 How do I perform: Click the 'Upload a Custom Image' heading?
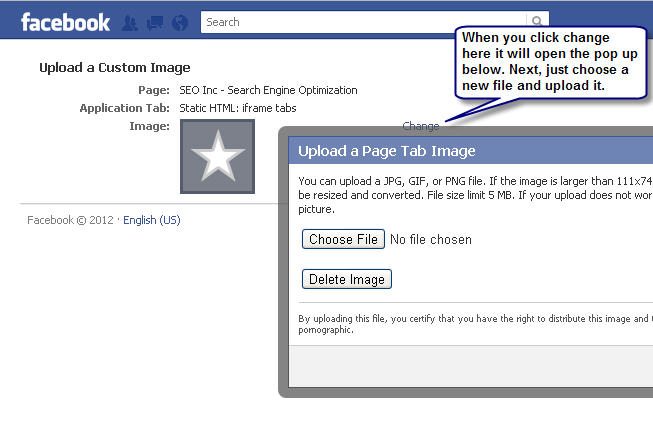point(115,68)
